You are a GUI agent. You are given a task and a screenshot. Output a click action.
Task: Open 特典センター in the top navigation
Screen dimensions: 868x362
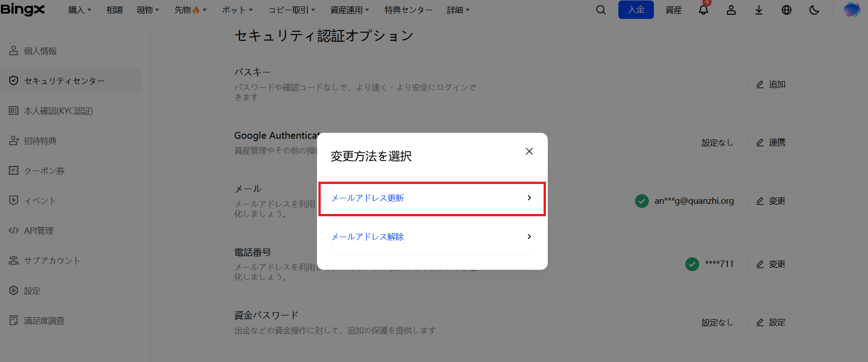click(408, 10)
